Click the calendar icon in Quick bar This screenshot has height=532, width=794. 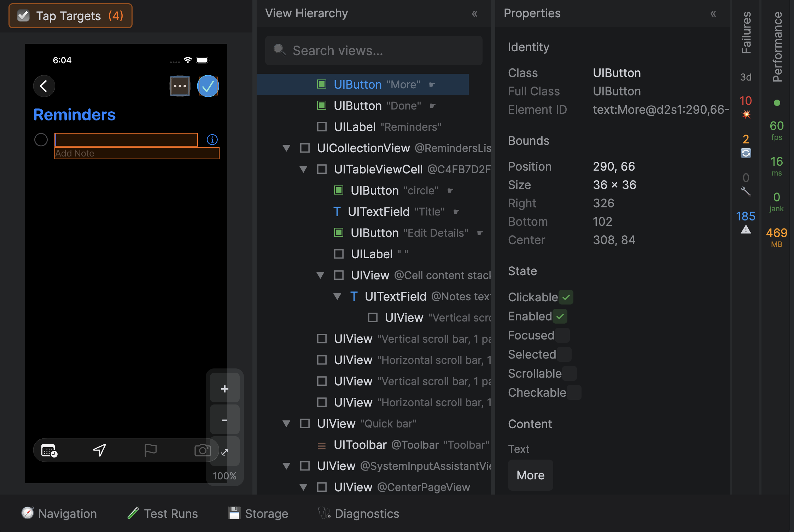pos(49,450)
